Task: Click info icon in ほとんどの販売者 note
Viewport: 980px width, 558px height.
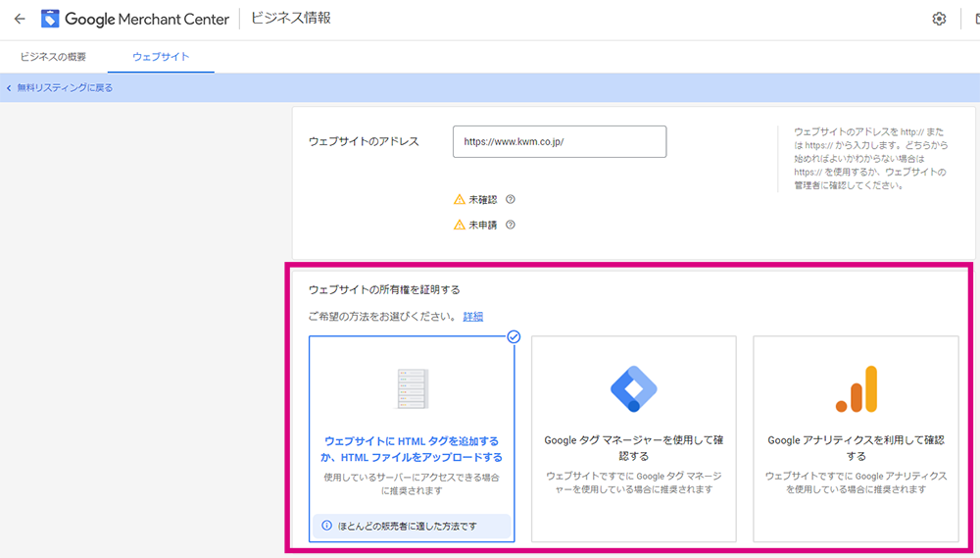Action: [326, 526]
